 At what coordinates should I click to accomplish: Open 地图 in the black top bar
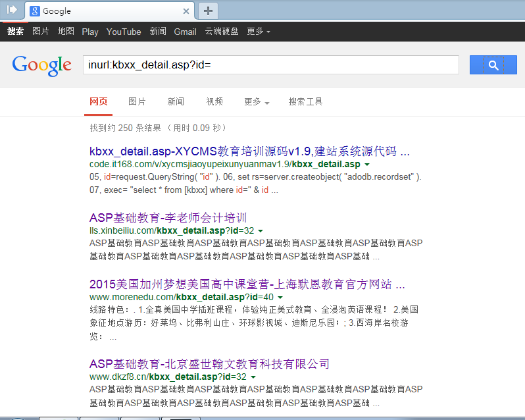66,32
